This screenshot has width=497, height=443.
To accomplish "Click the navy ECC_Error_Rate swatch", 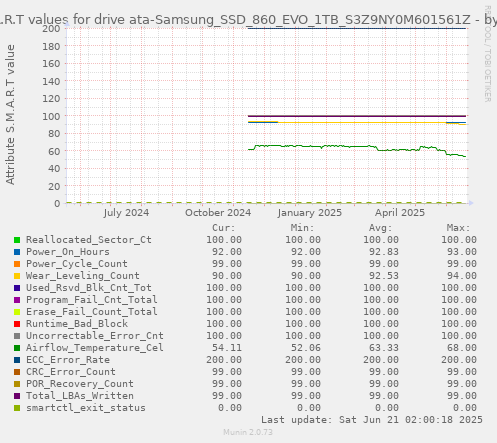I will 17,360.
